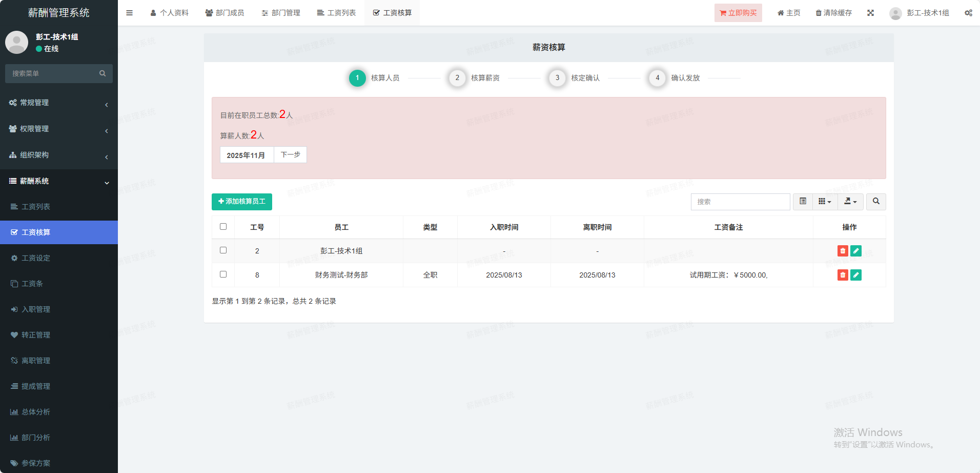Click the hamburger sidebar toggle icon
The height and width of the screenshot is (473, 980).
click(129, 13)
